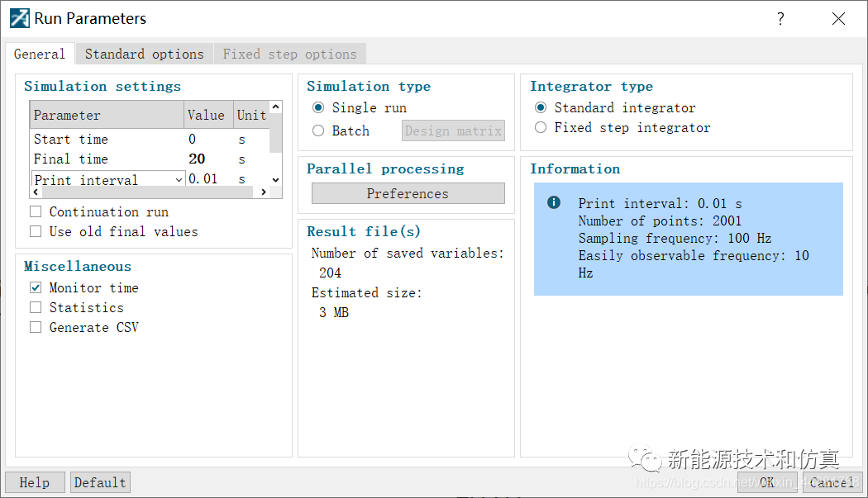Enable the Statistics checkbox

[x=36, y=308]
